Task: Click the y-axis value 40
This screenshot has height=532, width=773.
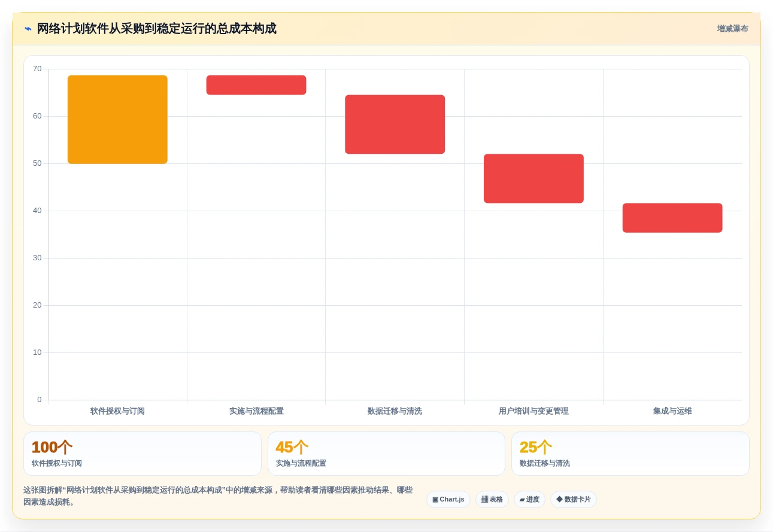Action: [x=37, y=211]
